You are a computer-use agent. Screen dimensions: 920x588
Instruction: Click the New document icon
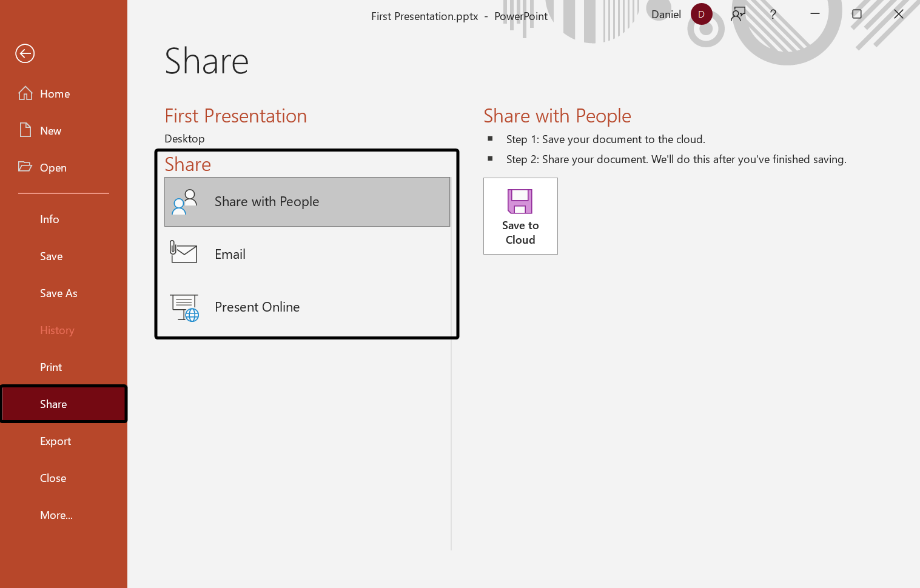click(x=25, y=130)
